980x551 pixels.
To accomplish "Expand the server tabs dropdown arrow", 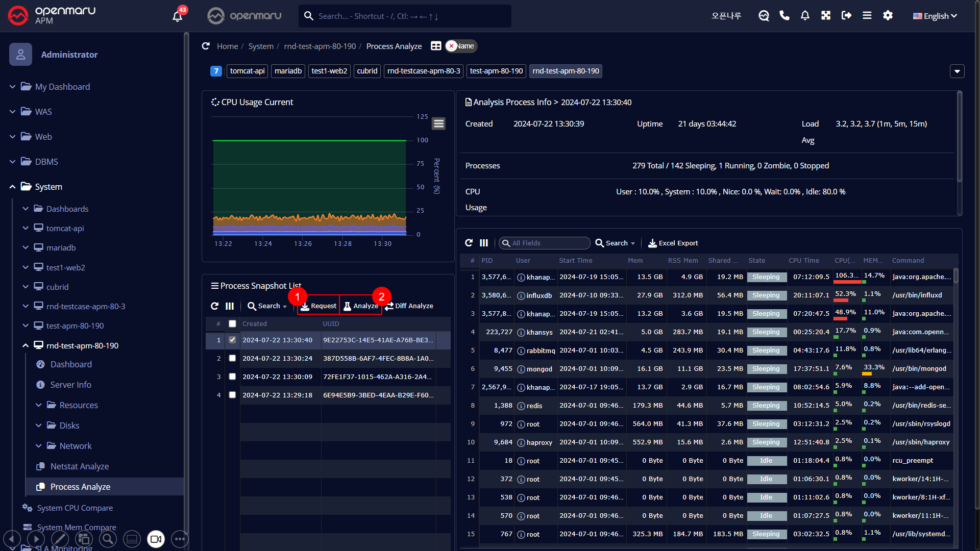I will tap(957, 71).
